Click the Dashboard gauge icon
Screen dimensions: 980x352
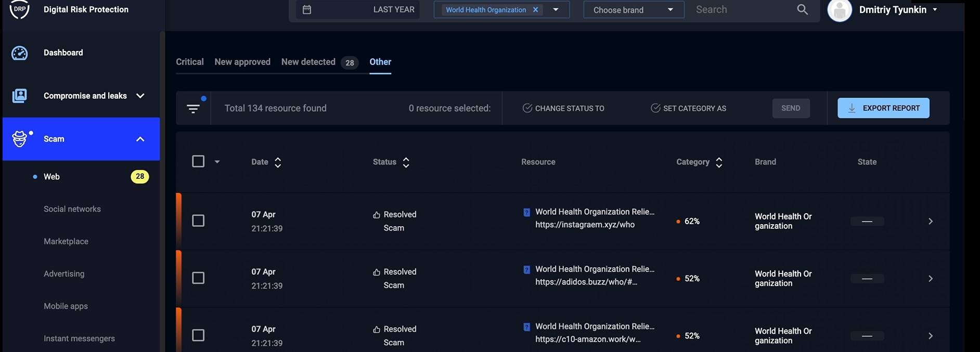click(x=20, y=53)
